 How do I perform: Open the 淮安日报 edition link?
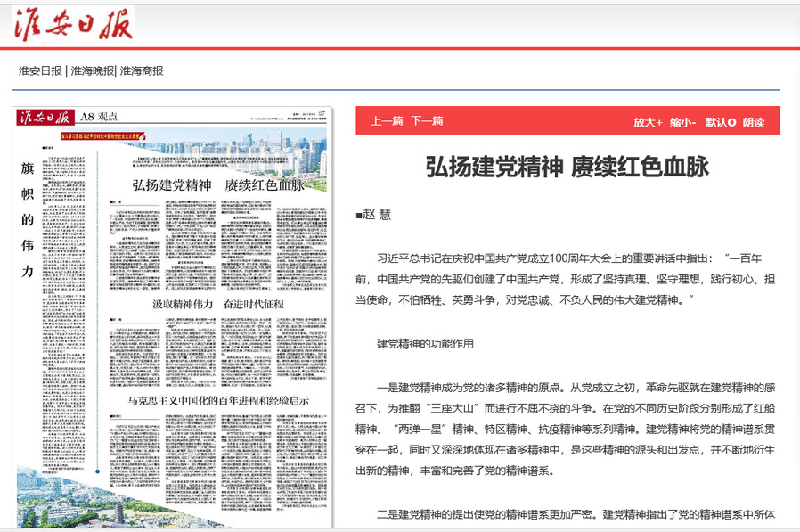[x=40, y=71]
